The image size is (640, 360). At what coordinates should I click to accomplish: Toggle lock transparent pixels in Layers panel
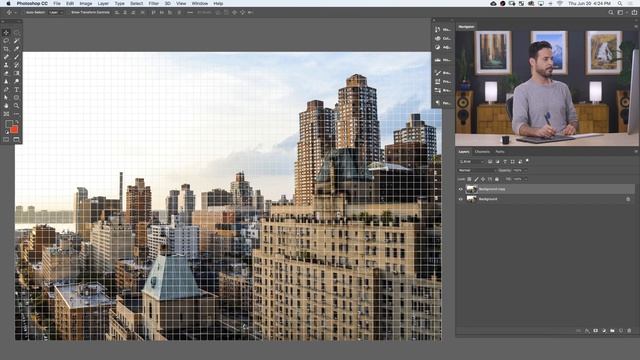pos(469,179)
